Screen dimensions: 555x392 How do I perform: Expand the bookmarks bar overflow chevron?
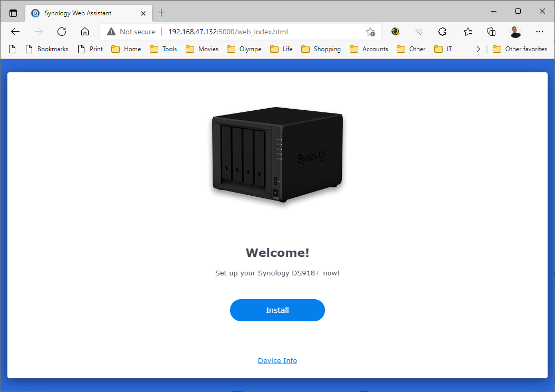(478, 49)
